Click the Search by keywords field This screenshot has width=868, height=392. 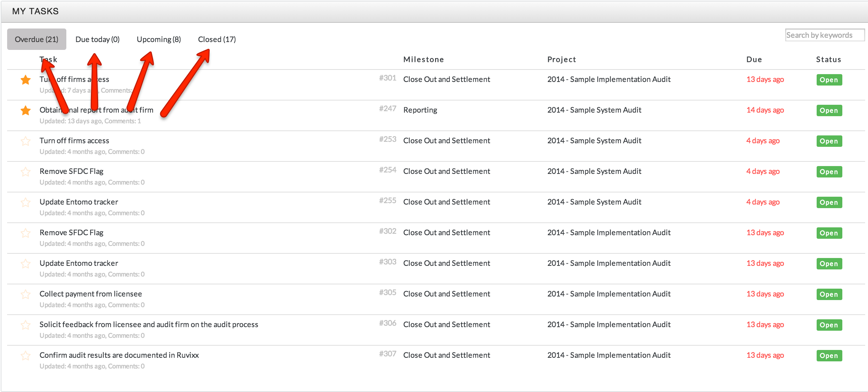pyautogui.click(x=824, y=35)
